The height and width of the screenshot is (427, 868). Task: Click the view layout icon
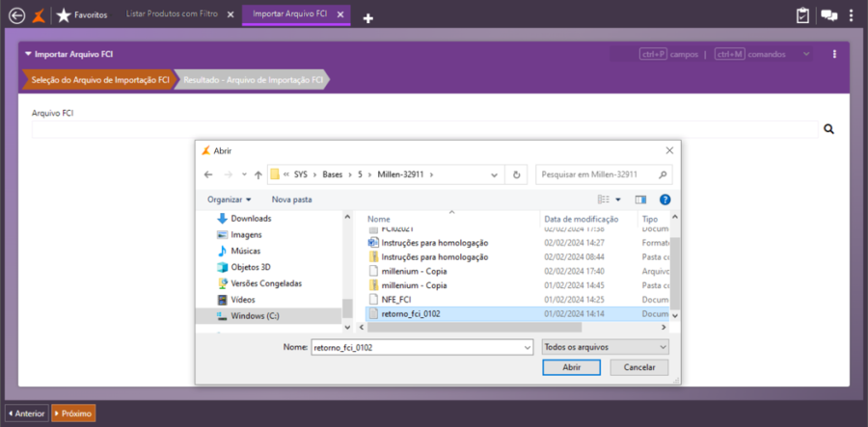pos(604,200)
